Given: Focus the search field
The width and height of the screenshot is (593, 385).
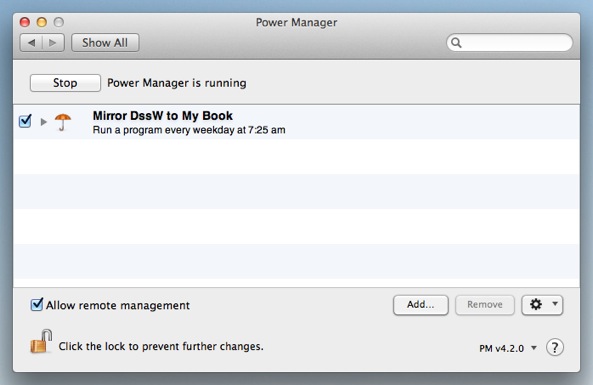Looking at the screenshot, I should 509,42.
